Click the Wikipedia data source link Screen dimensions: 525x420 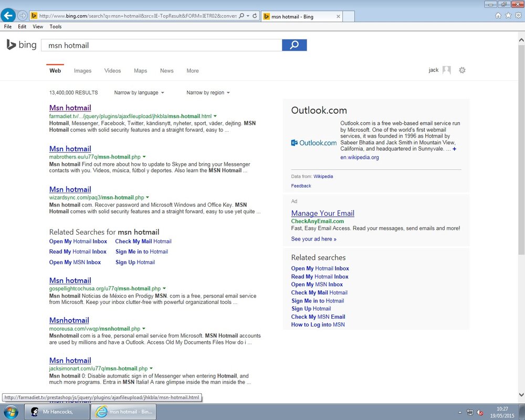323,176
